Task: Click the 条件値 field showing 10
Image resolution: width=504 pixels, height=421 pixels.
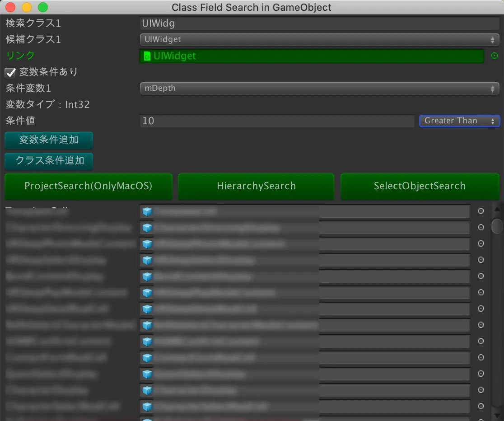Action: point(276,121)
